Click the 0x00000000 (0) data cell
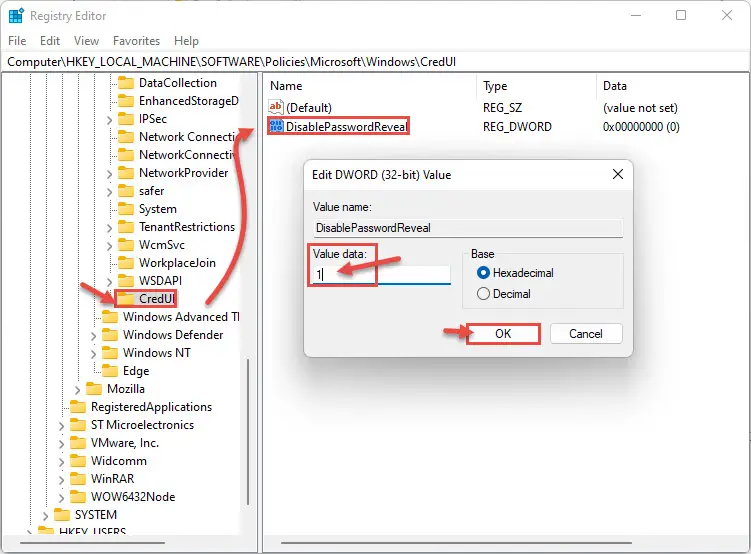751x554 pixels. pyautogui.click(x=641, y=127)
